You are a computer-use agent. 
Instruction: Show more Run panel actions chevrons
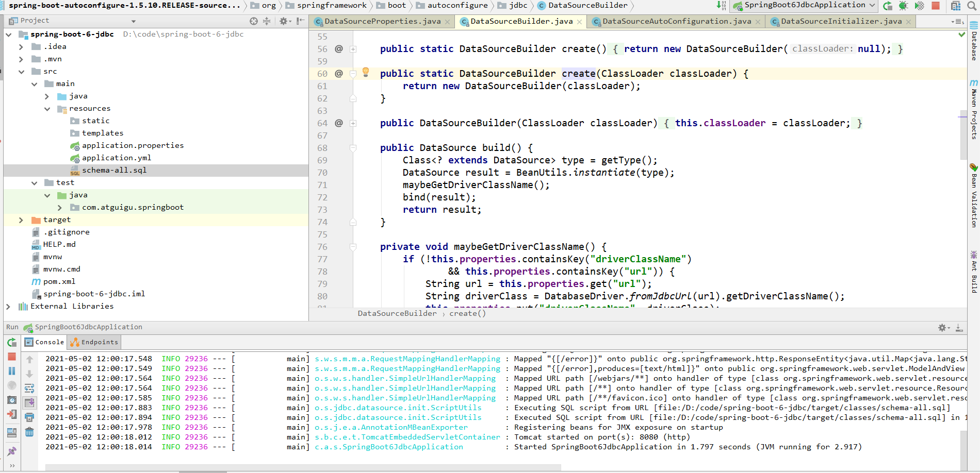coord(12,465)
